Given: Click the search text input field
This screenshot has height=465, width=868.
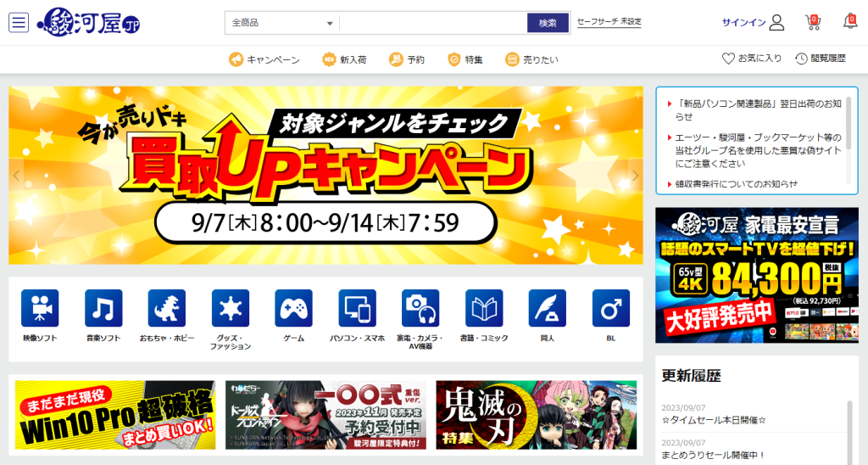Looking at the screenshot, I should click(x=432, y=23).
